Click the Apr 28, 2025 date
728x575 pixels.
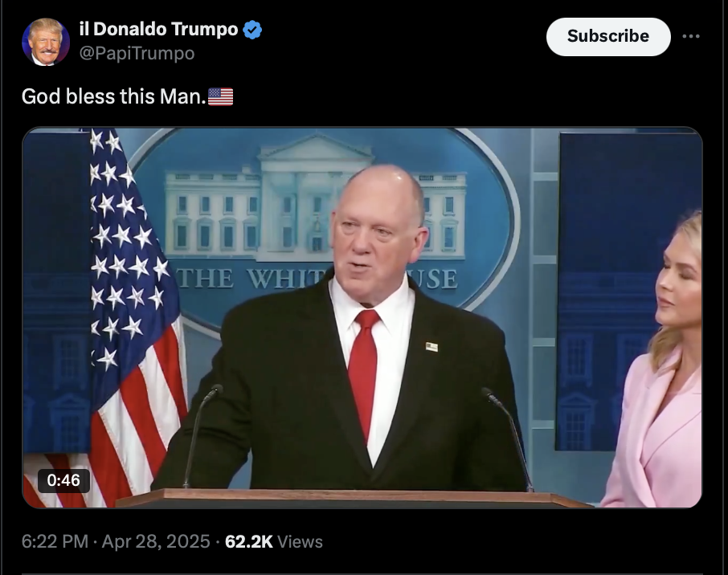coord(156,541)
